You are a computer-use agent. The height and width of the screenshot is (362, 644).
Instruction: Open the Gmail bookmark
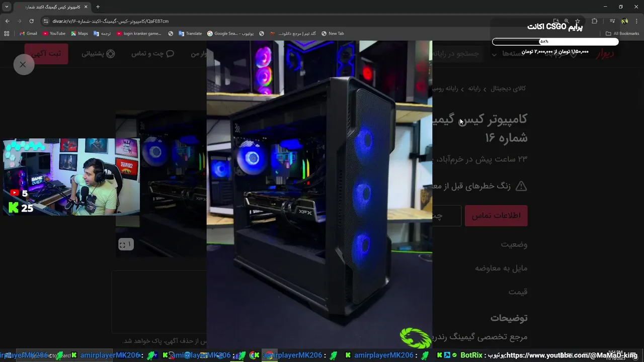tap(28, 34)
